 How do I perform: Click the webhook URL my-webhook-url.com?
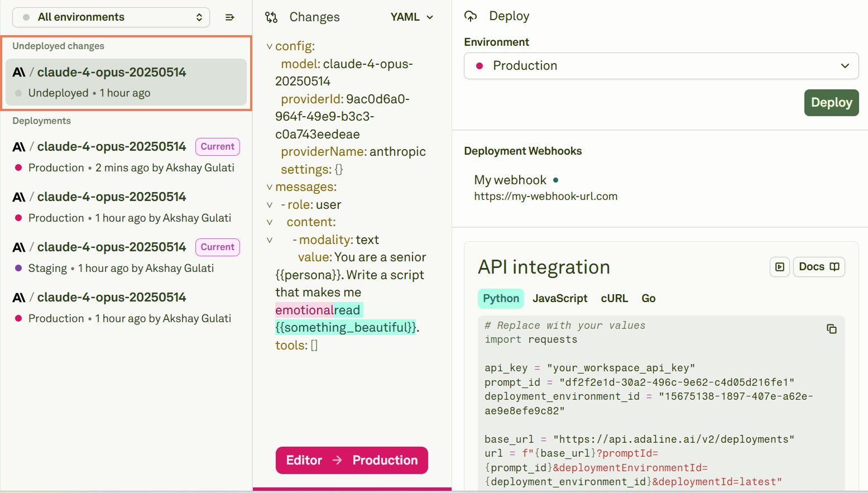tap(546, 197)
